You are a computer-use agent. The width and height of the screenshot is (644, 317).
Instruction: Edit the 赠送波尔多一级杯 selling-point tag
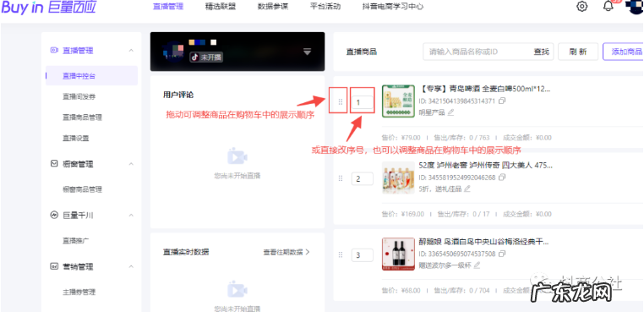477,265
